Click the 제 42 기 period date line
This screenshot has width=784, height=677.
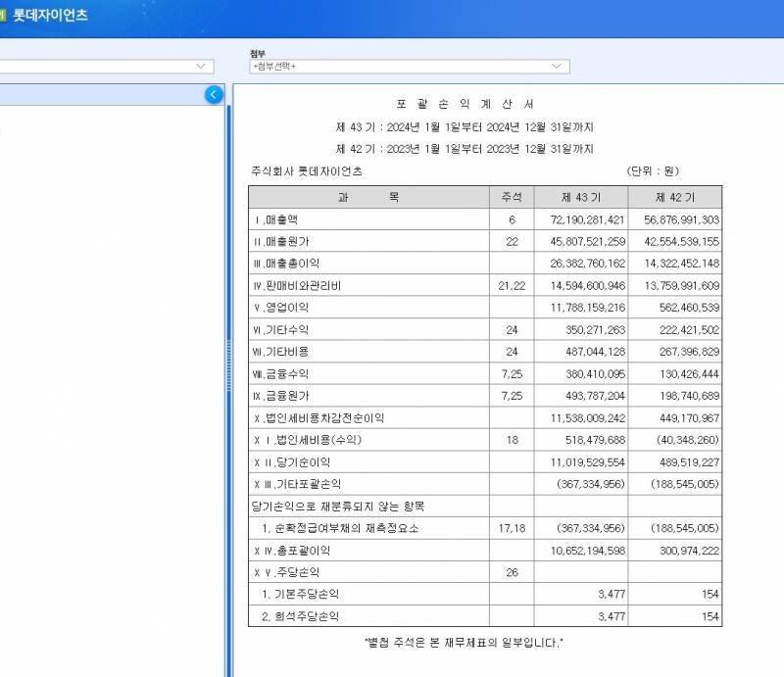click(465, 149)
